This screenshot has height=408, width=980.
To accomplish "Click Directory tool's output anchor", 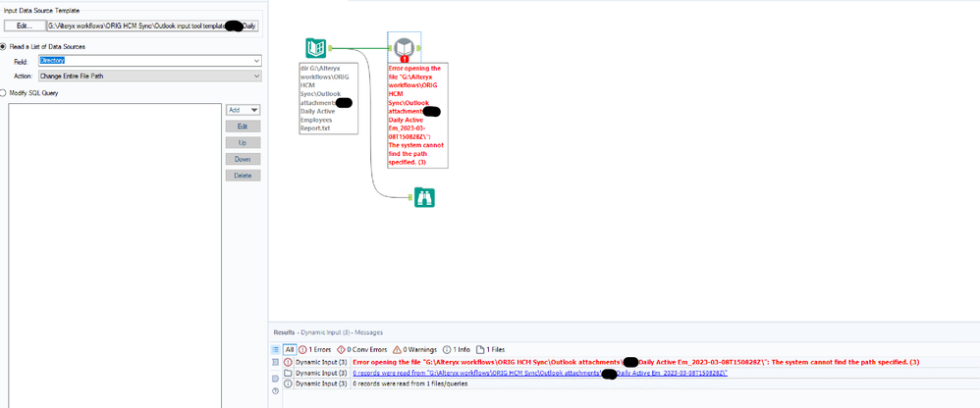I will (329, 47).
